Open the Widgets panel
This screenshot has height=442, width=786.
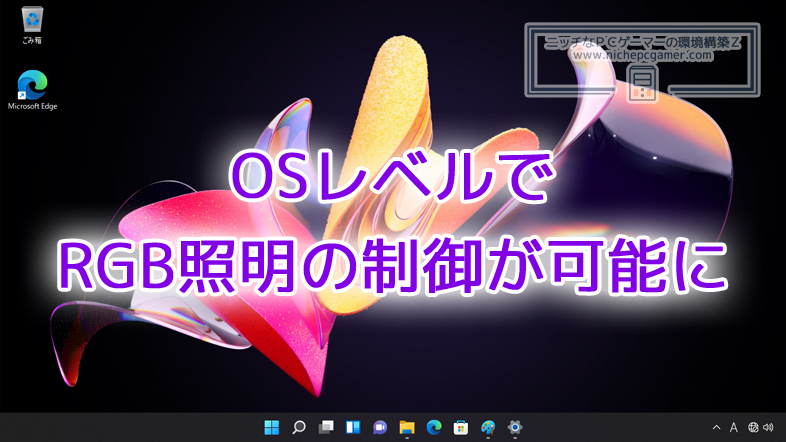pyautogui.click(x=353, y=427)
